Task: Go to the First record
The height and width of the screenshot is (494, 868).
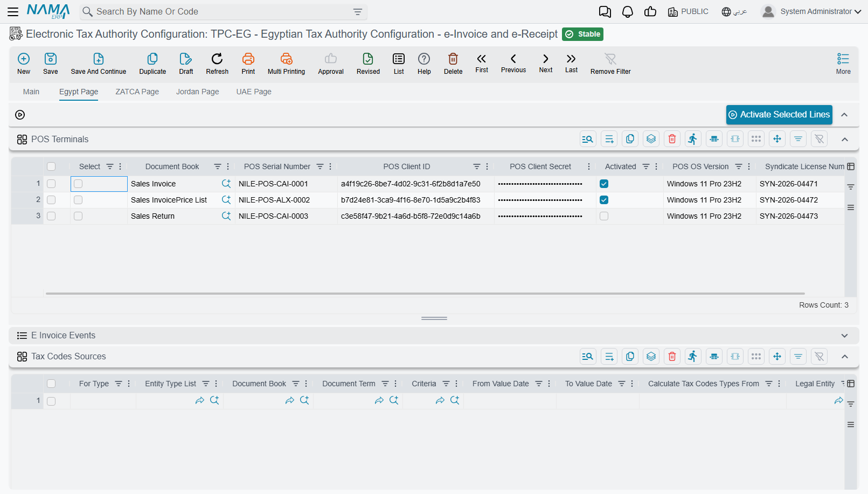Action: click(x=482, y=63)
